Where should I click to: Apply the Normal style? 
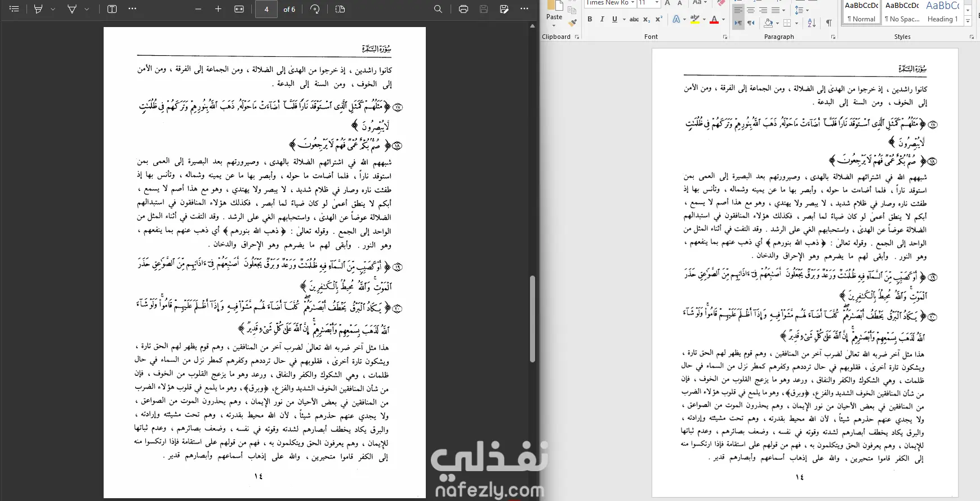point(862,12)
